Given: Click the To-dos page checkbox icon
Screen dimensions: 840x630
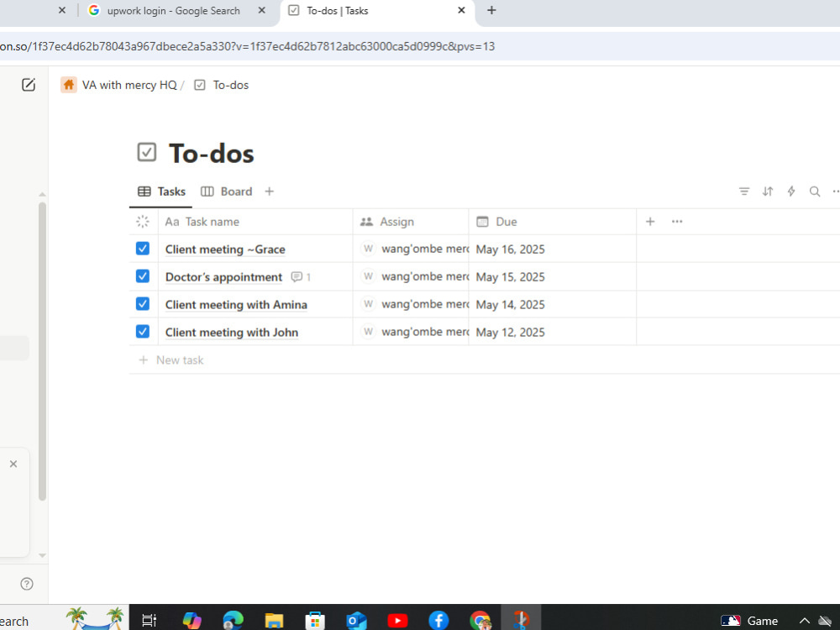Looking at the screenshot, I should [147, 152].
